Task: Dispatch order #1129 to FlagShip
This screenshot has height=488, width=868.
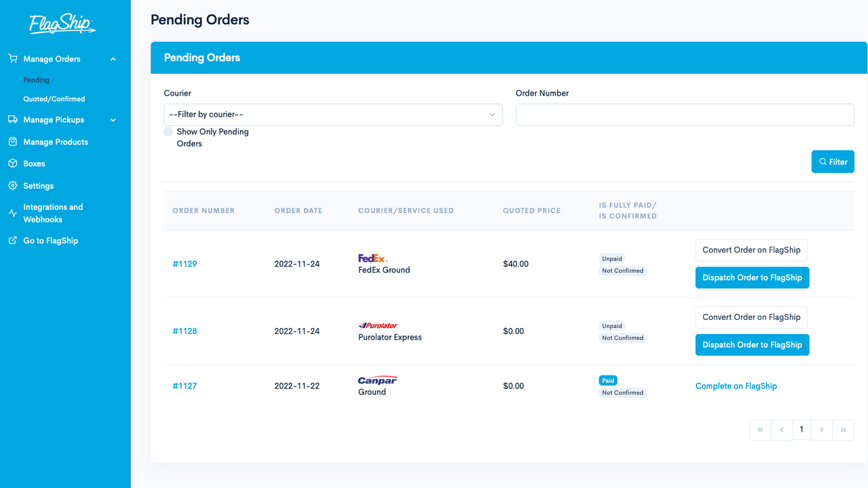Action: coord(751,277)
